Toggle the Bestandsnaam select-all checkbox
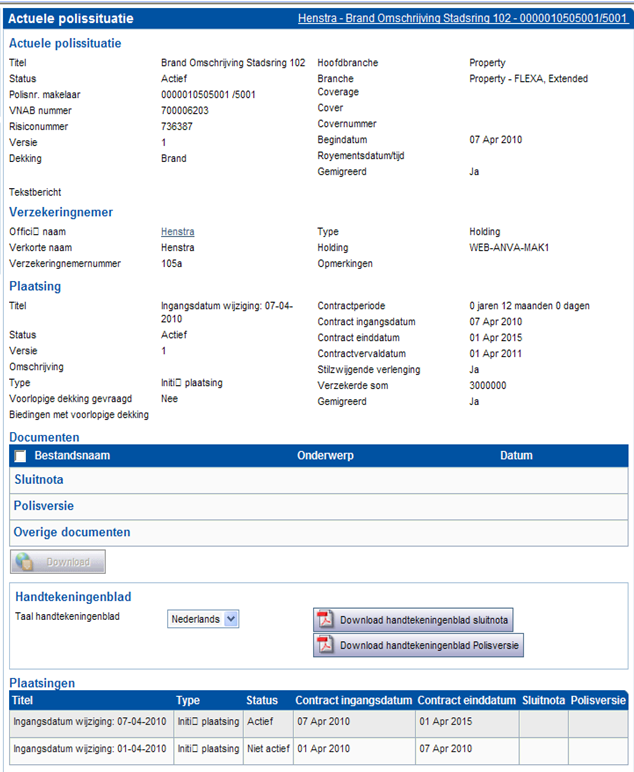Image resolution: width=634 pixels, height=772 pixels. click(20, 456)
